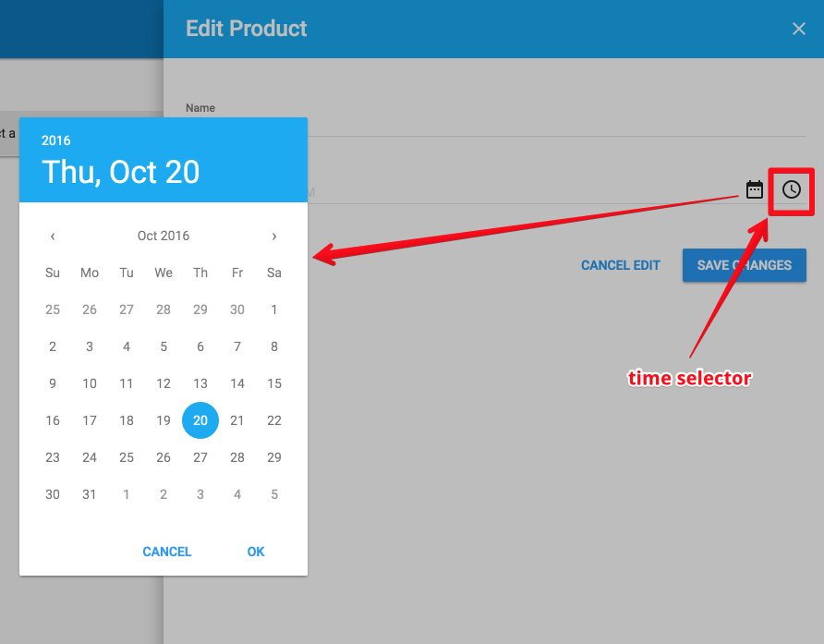Go to previous month in calendar
The image size is (824, 644).
(x=53, y=236)
